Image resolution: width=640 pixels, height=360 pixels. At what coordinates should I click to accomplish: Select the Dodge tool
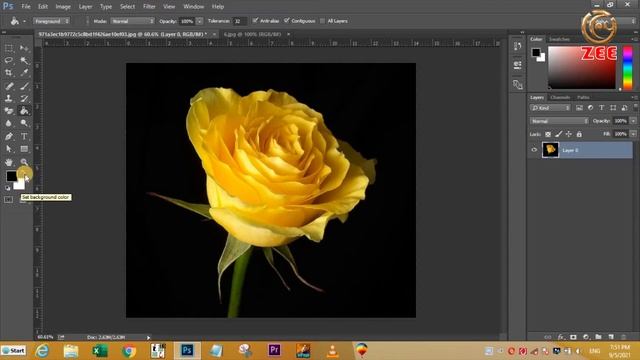tap(24, 123)
